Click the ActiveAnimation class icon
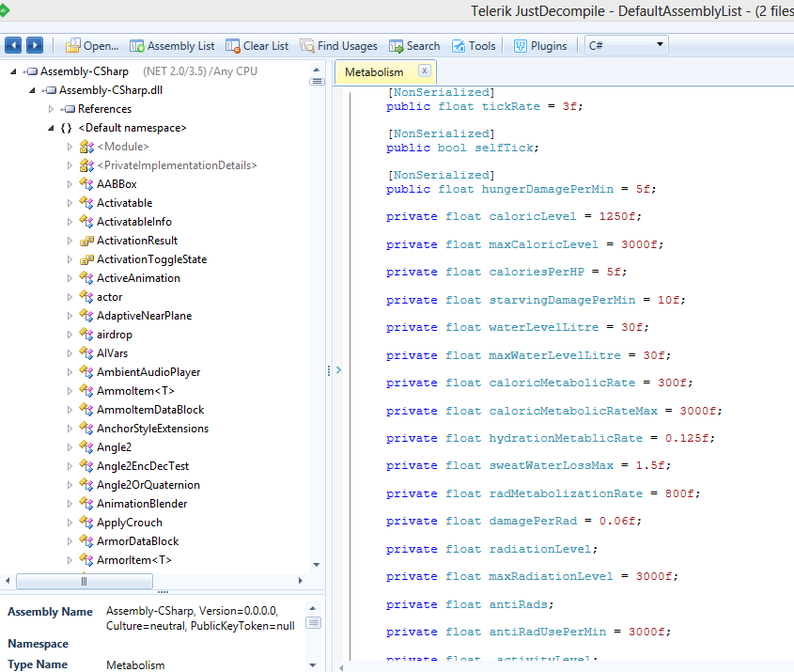 [86, 278]
